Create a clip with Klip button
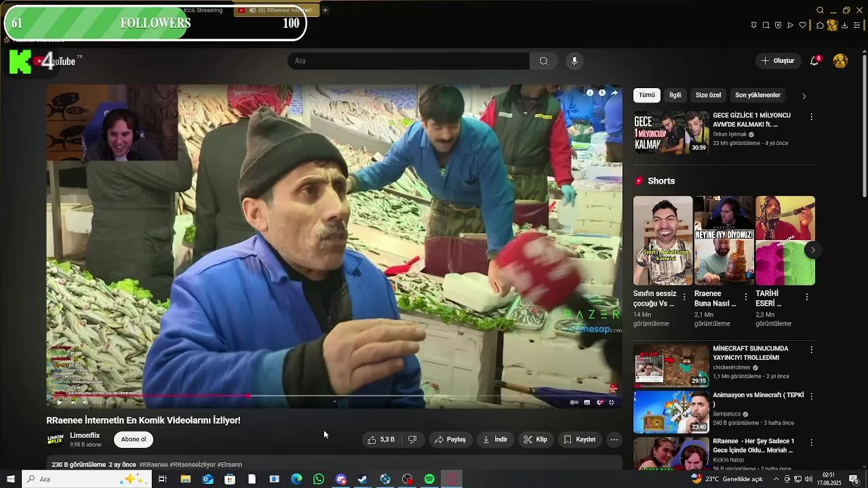Screen dimensions: 868x488 pos(535,440)
